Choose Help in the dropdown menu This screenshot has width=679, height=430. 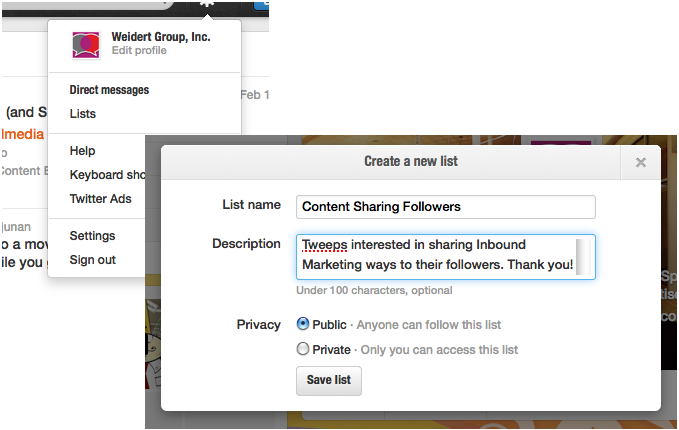82,151
